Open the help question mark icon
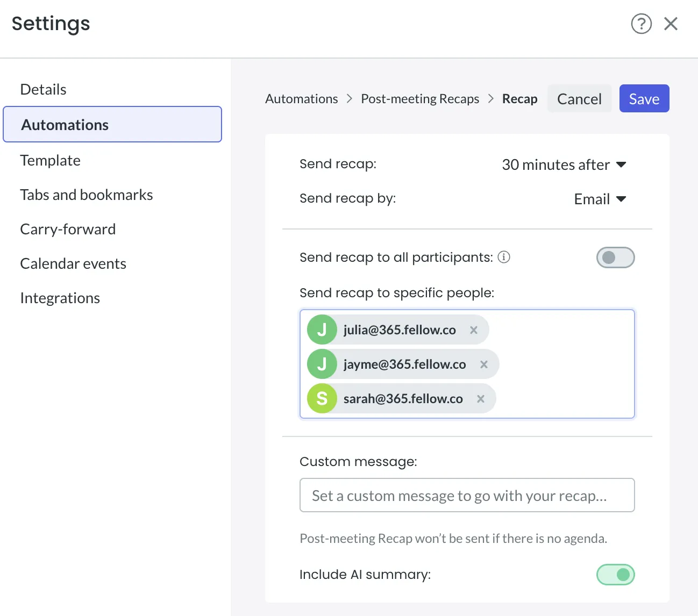Viewport: 698px width, 616px height. [x=641, y=24]
